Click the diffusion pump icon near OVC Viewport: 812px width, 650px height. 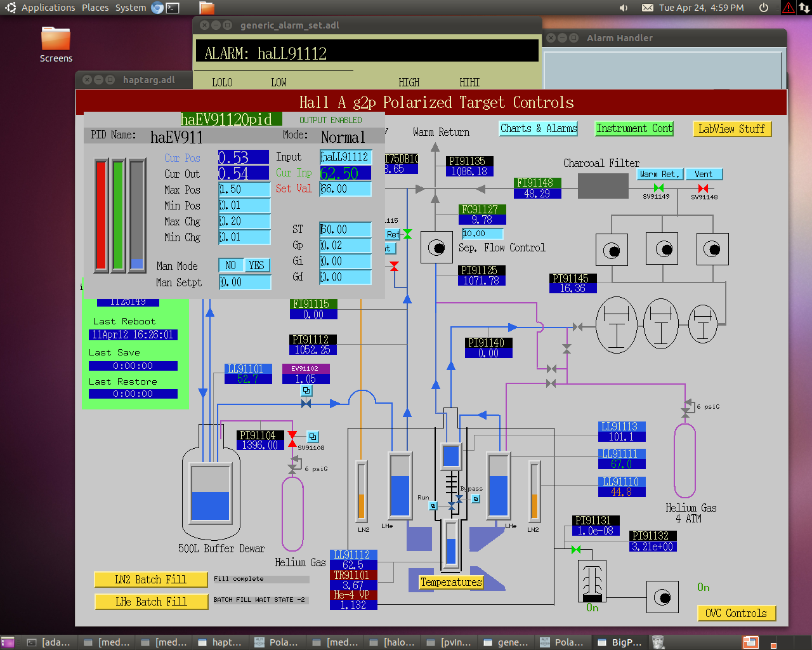coord(593,581)
